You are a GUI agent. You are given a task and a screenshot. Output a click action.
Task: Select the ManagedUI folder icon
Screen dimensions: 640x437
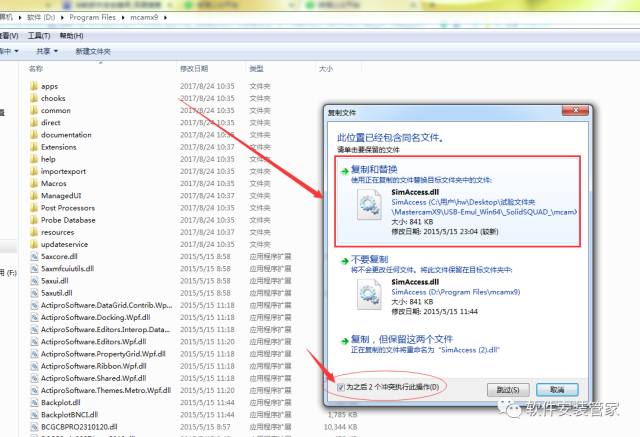tap(34, 195)
